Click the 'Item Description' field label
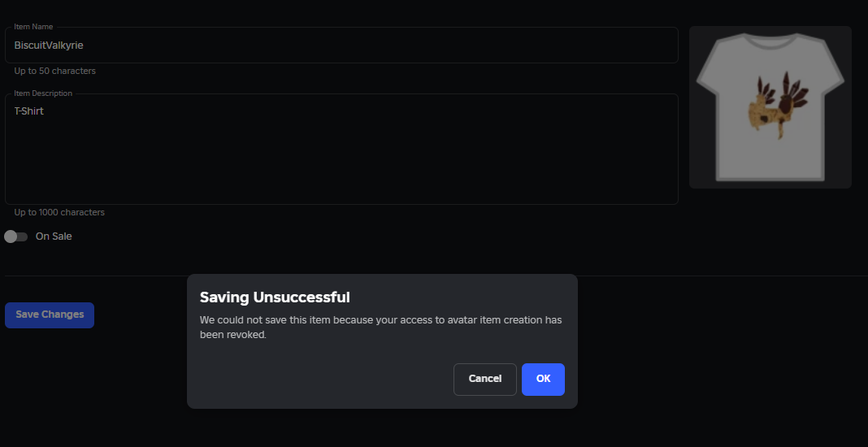 [43, 93]
